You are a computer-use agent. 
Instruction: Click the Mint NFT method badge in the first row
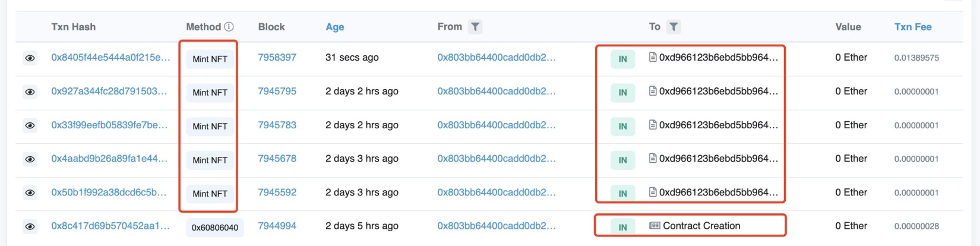(x=210, y=59)
